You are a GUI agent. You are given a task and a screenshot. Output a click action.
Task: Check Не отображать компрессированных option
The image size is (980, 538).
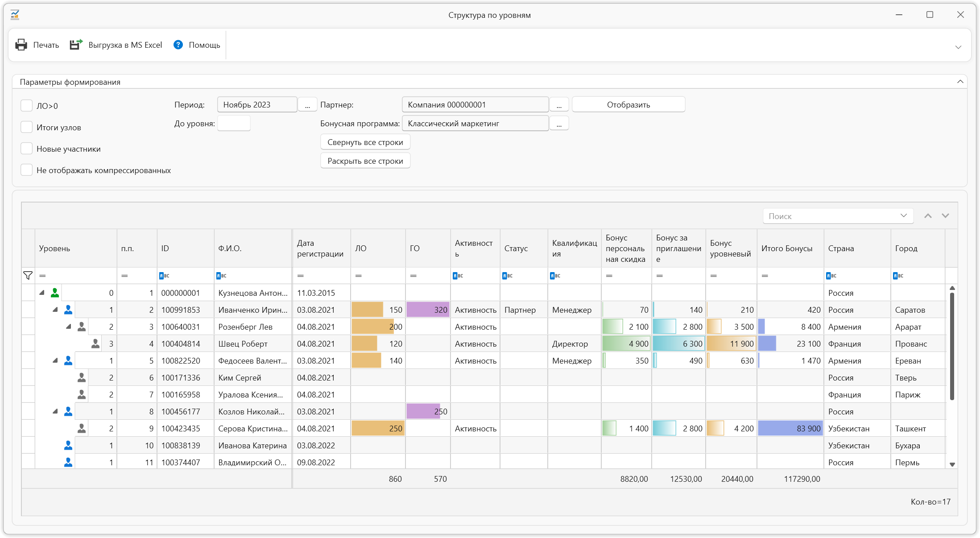pos(27,170)
